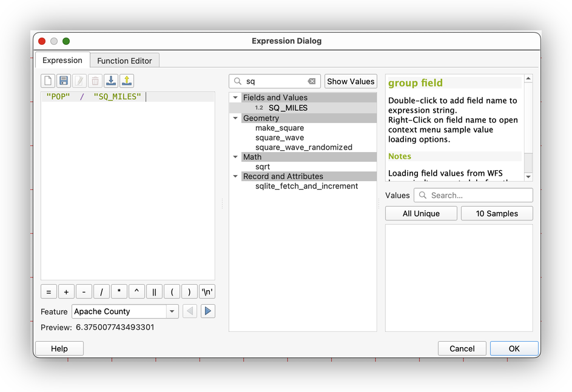
Task: Select the Expression tab
Action: (x=62, y=61)
